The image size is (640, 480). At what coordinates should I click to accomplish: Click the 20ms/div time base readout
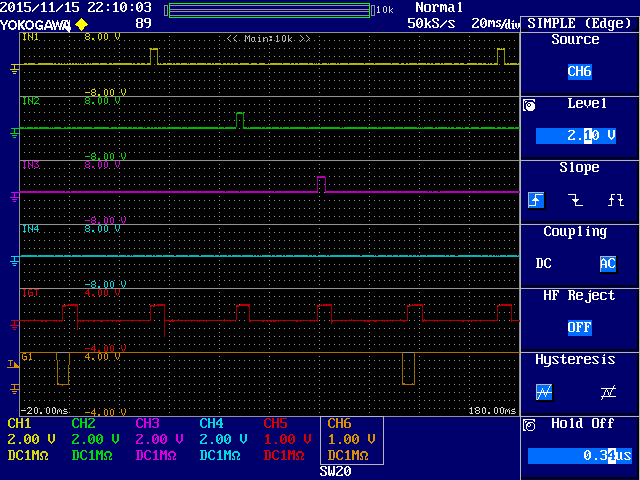(496, 23)
